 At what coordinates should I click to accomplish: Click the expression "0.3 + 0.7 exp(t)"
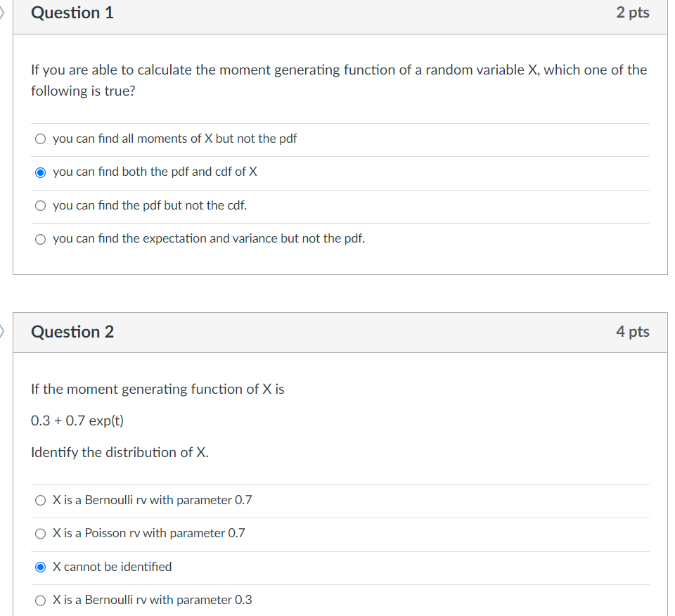coord(77,421)
